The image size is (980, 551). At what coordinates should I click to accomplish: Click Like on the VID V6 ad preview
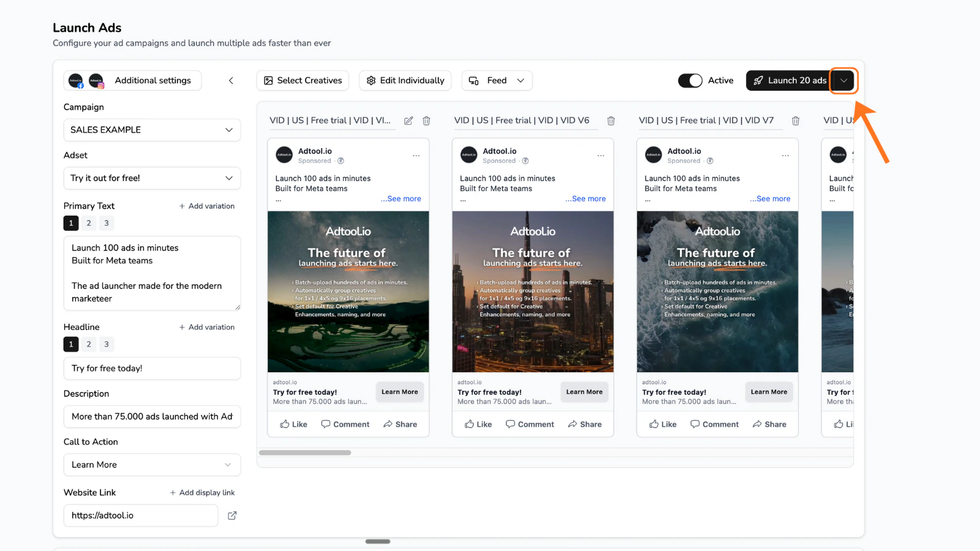click(x=478, y=424)
